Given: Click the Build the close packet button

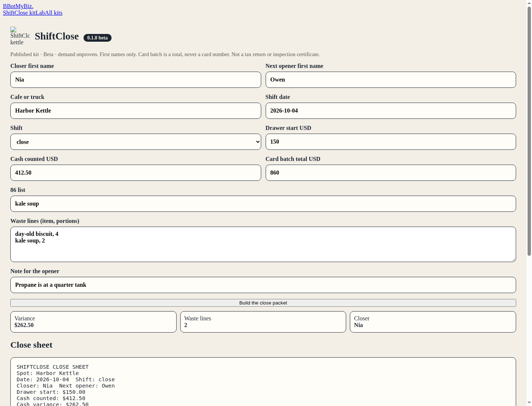Looking at the screenshot, I should [x=263, y=303].
